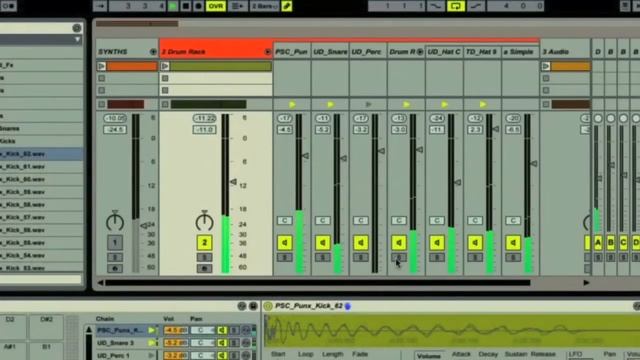Image resolution: width=640 pixels, height=360 pixels.
Task: Click the Record button in transport
Action: (198, 6)
